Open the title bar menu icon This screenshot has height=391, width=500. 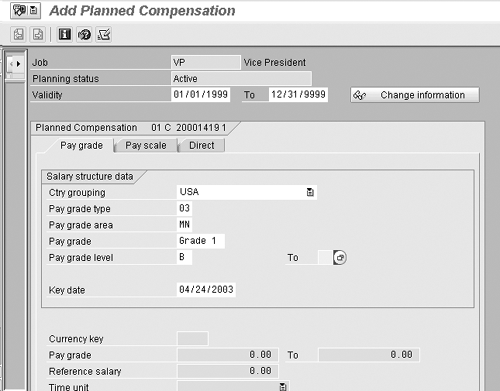[25, 11]
